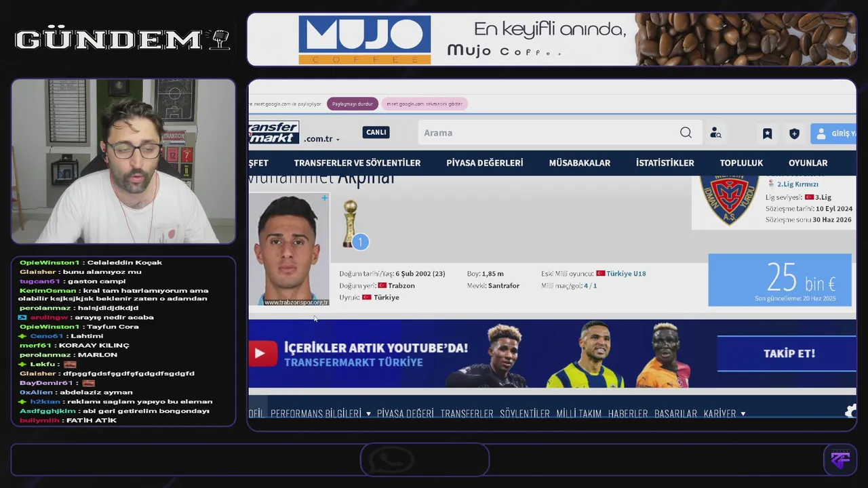Click the plus icon on player photo
The image size is (868, 488).
click(x=324, y=198)
